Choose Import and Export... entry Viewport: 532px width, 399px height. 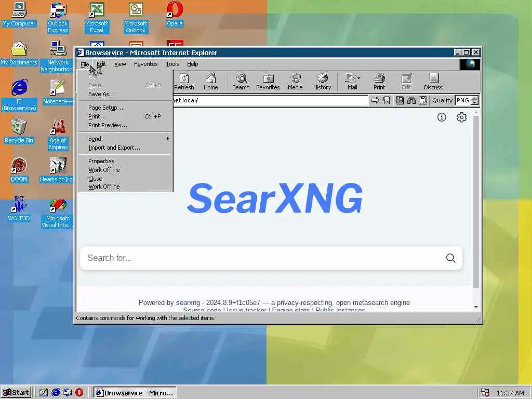point(125,148)
